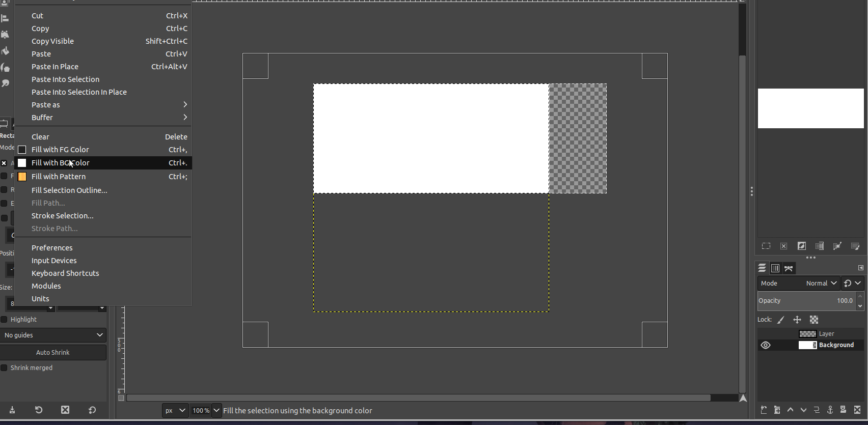Choose Fill with FG Color menu item

[x=60, y=150]
